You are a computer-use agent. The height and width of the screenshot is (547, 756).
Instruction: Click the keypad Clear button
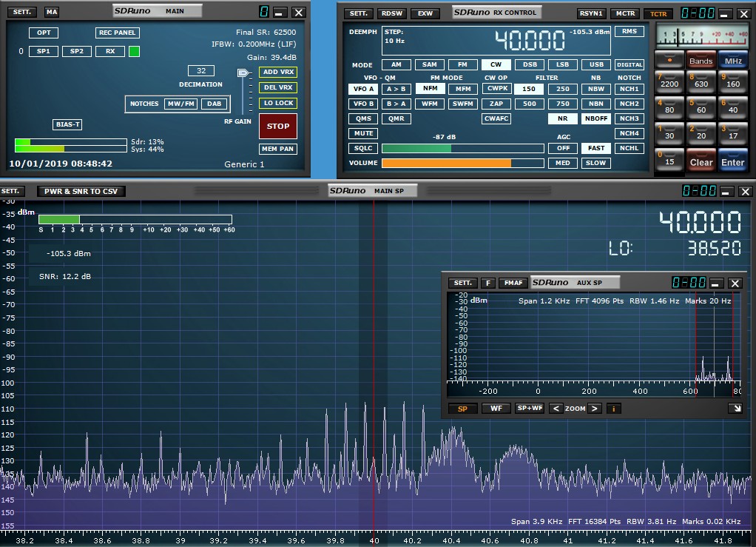click(x=701, y=161)
